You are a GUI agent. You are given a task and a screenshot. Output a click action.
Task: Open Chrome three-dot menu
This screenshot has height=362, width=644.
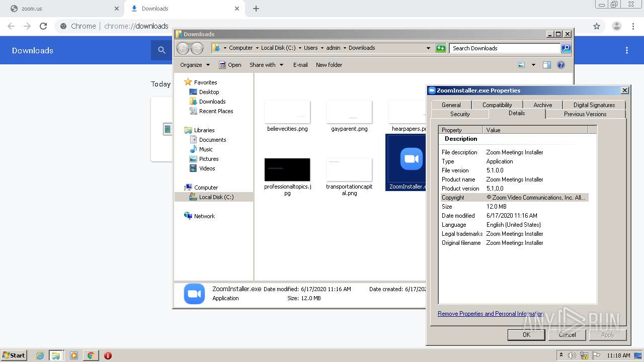(x=633, y=26)
